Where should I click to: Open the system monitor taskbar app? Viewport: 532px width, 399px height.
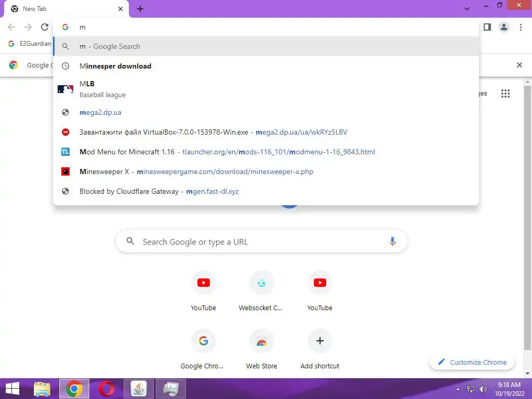click(x=171, y=389)
